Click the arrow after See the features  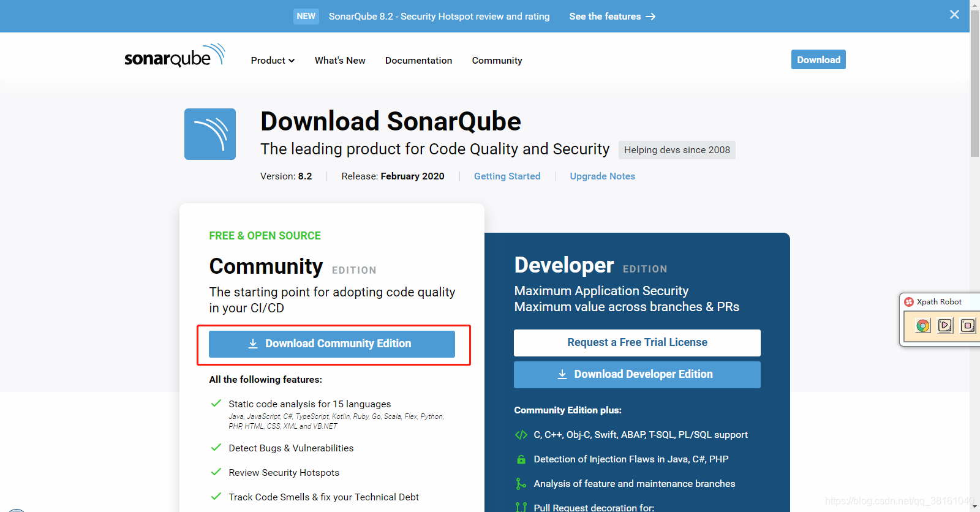coord(650,17)
